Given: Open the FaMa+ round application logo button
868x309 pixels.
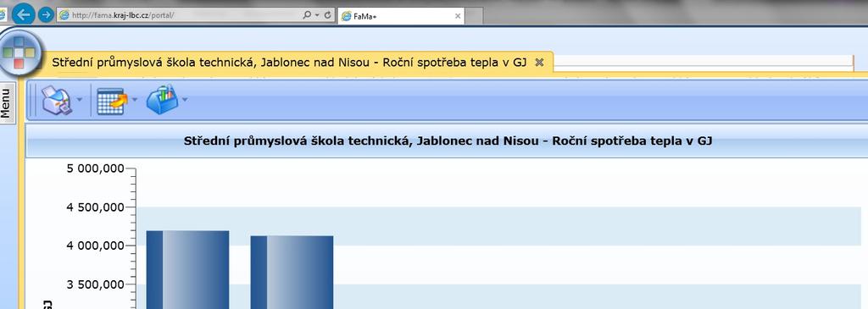Looking at the screenshot, I should pos(19,52).
